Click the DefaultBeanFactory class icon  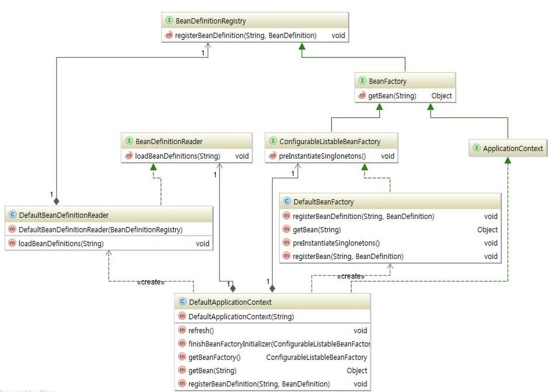(x=287, y=201)
